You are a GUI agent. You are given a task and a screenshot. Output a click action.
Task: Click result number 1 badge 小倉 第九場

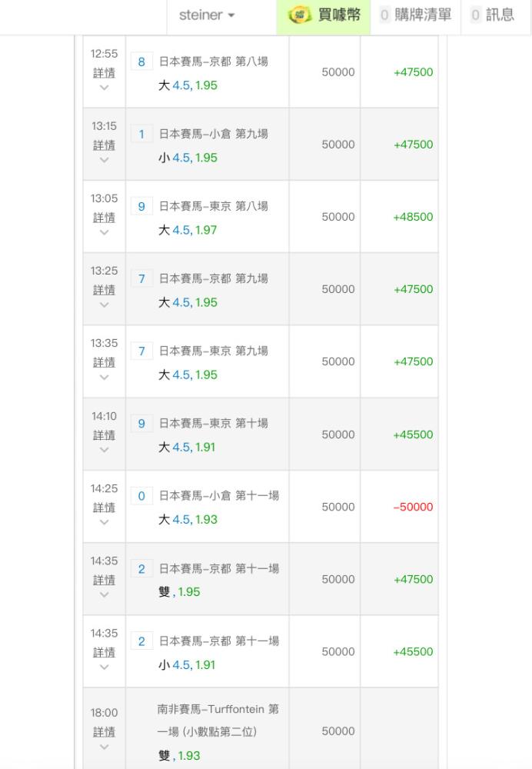tap(141, 134)
